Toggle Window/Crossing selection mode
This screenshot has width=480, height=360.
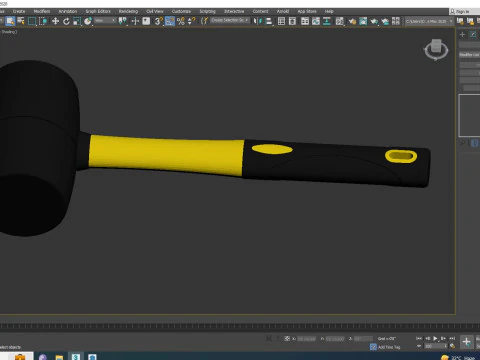pos(43,21)
